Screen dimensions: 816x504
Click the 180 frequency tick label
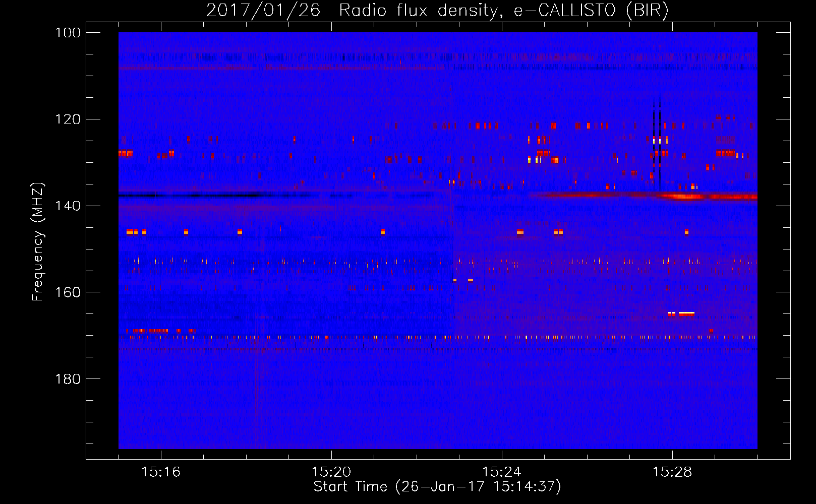click(68, 379)
